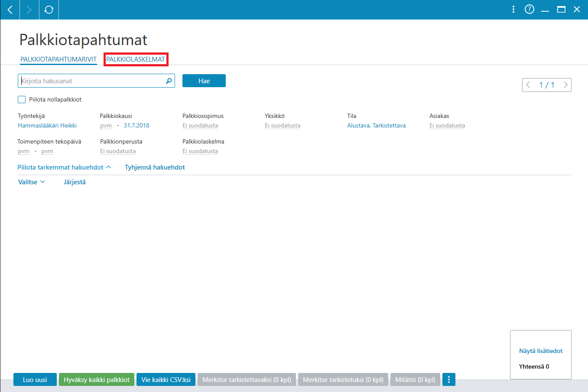Open the blue more-actions dots button at bottom
The height and width of the screenshot is (392, 588).
click(449, 379)
